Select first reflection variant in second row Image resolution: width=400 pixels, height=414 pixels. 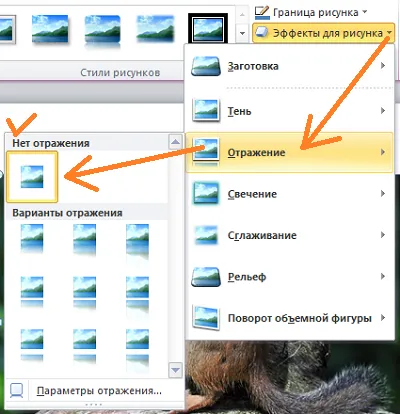[32, 291]
